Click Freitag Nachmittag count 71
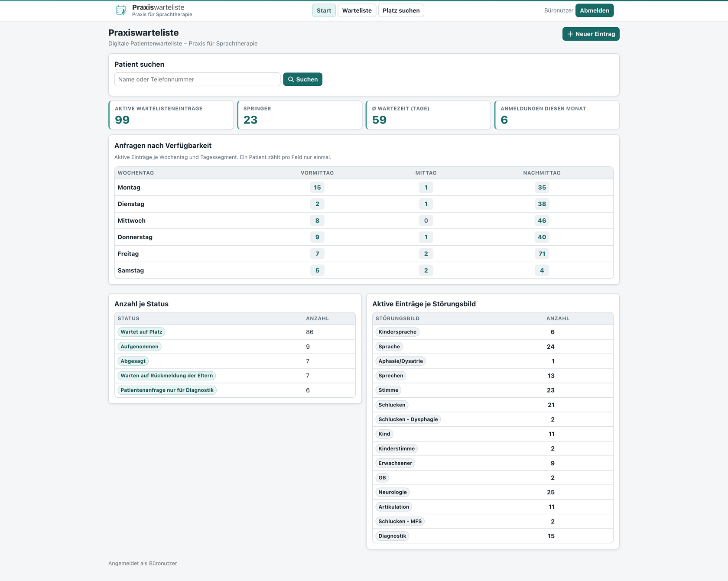728x581 pixels. pyautogui.click(x=542, y=254)
